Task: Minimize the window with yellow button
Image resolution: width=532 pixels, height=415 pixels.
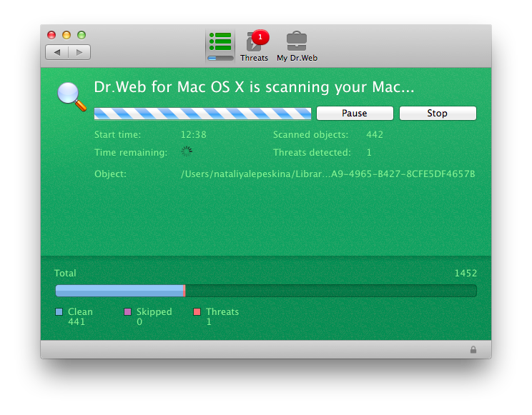Action: (x=66, y=35)
